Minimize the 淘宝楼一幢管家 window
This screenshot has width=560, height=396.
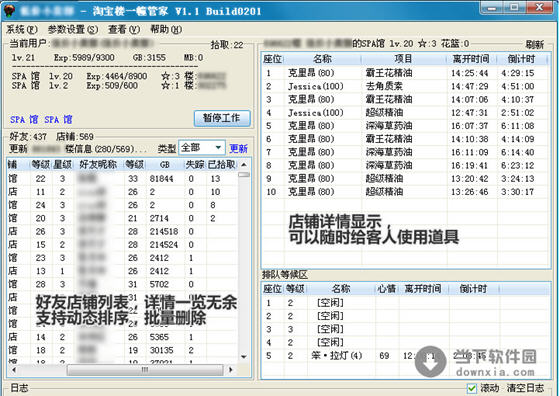pyautogui.click(x=492, y=8)
